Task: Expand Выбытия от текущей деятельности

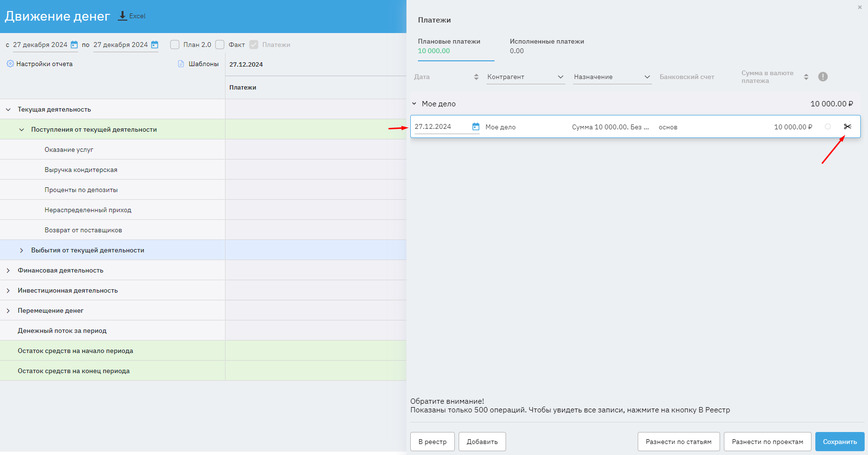Action: (x=22, y=250)
